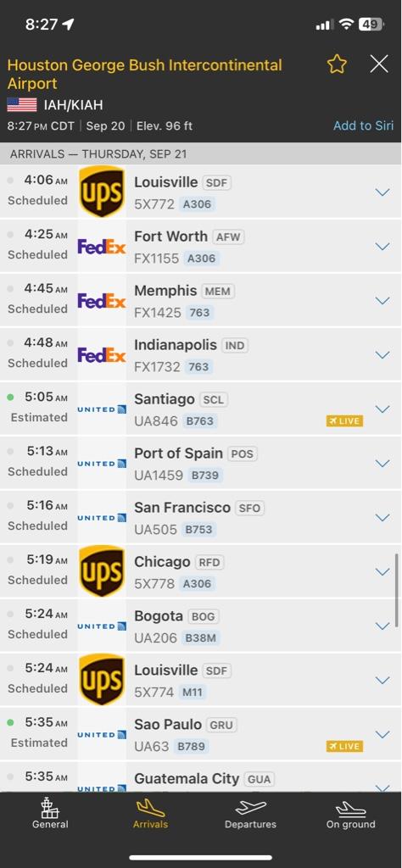Tap the LIVE badge on Sao Paulo flight

click(344, 746)
